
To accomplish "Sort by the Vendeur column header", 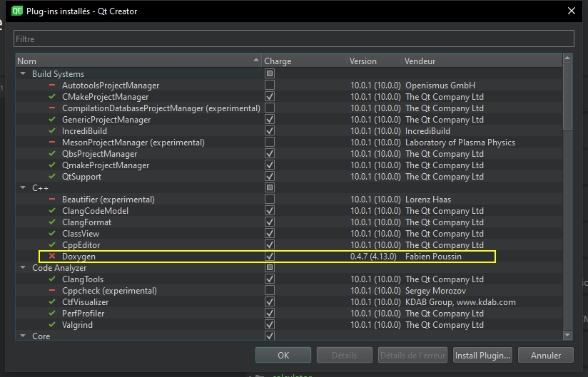I will pyautogui.click(x=482, y=61).
